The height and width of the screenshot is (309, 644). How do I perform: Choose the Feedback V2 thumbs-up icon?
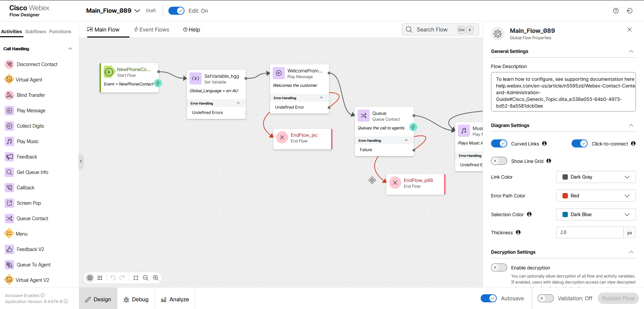click(9, 249)
